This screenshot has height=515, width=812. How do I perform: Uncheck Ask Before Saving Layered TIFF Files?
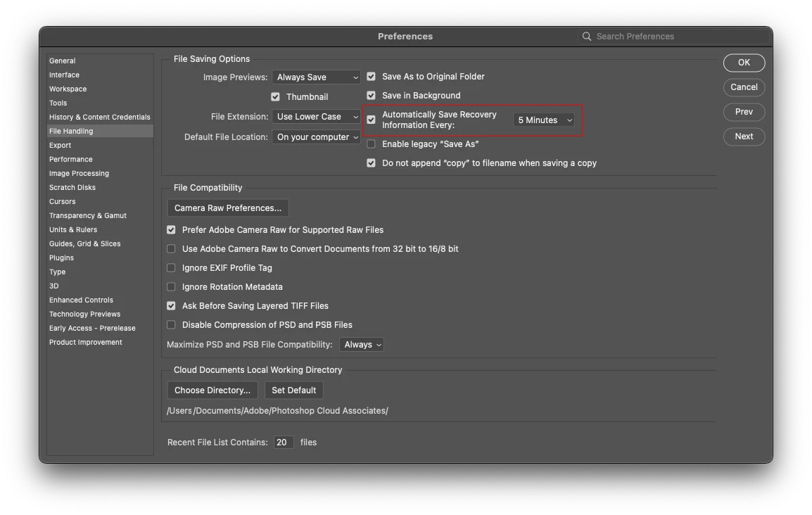click(x=171, y=306)
